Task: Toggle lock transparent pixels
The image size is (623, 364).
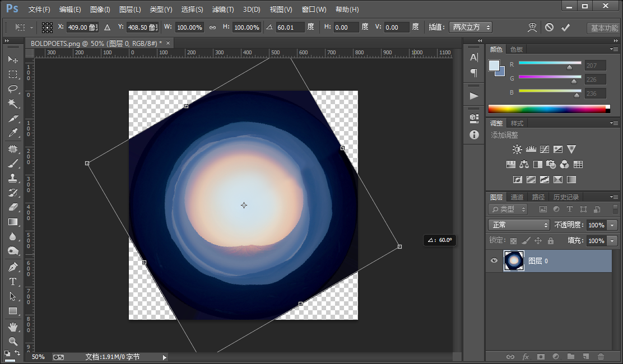Action: coord(513,241)
